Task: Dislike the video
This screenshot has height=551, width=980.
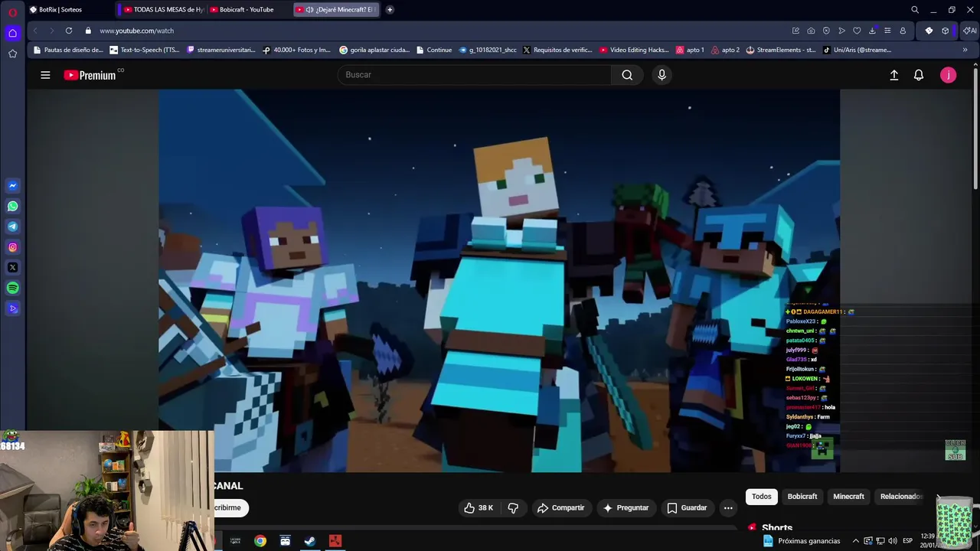Action: coord(513,507)
